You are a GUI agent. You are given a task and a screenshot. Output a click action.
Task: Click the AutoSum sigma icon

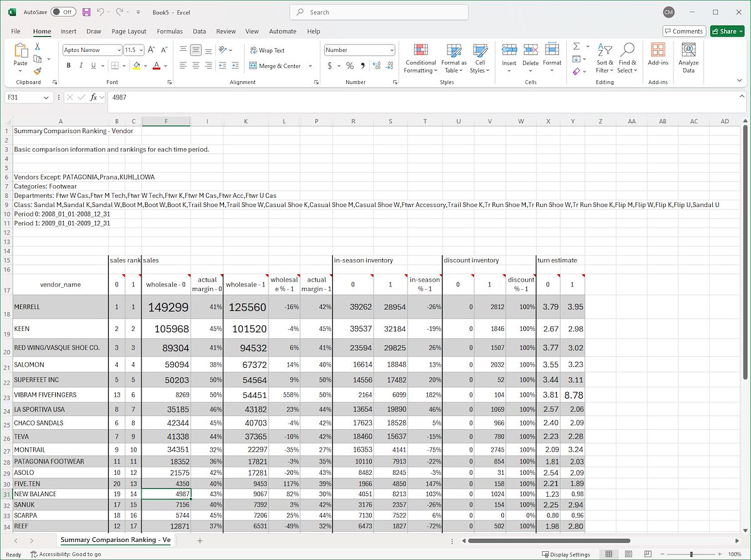[576, 46]
